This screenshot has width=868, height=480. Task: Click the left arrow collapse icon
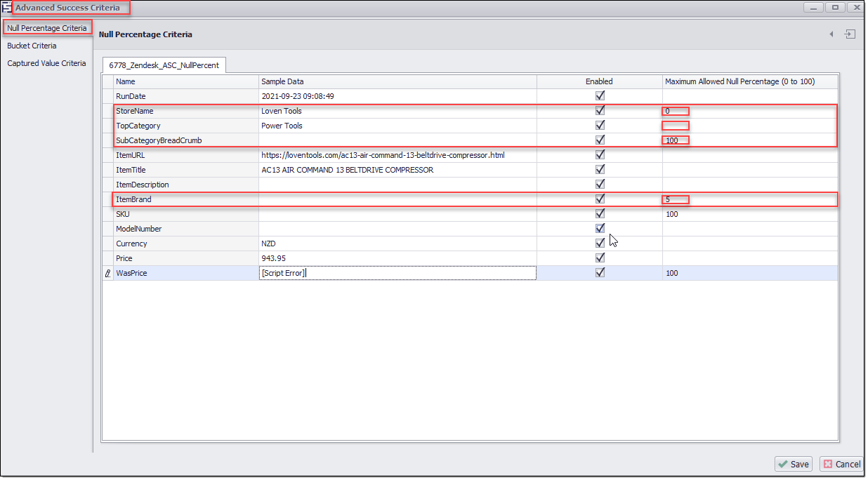(x=831, y=34)
